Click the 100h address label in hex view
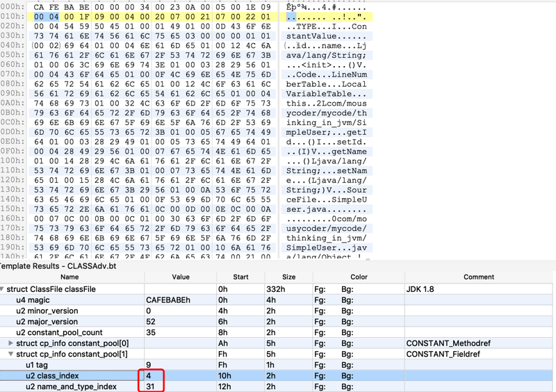The height and width of the screenshot is (392, 556). pyautogui.click(x=13, y=161)
